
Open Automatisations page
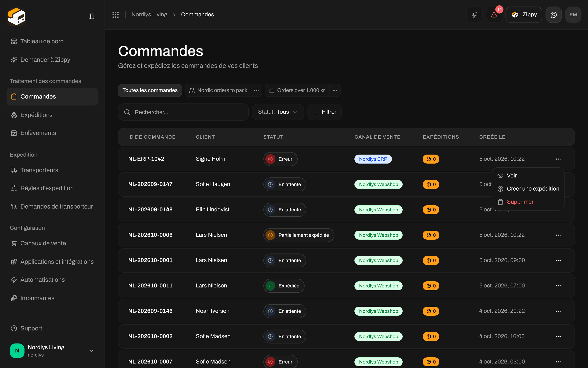(x=52, y=280)
